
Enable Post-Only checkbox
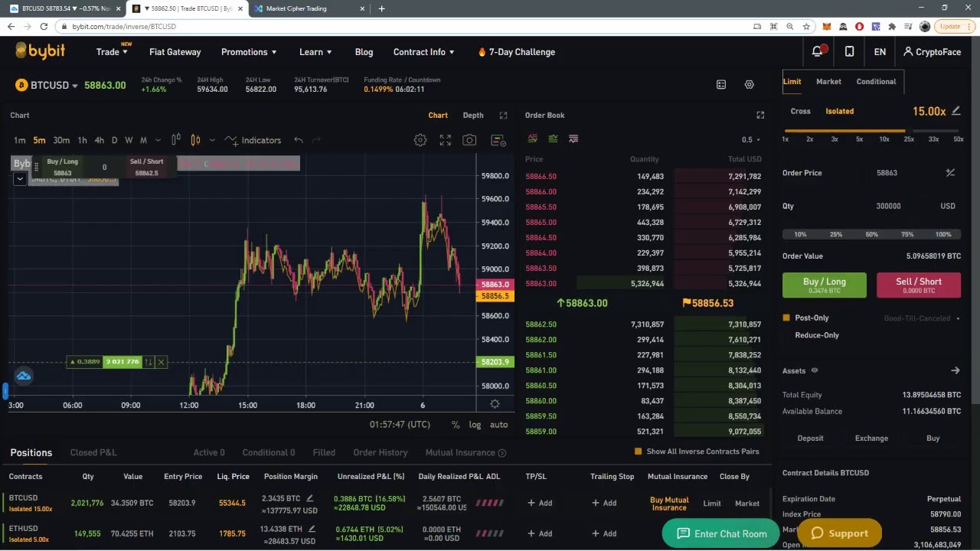coord(786,318)
